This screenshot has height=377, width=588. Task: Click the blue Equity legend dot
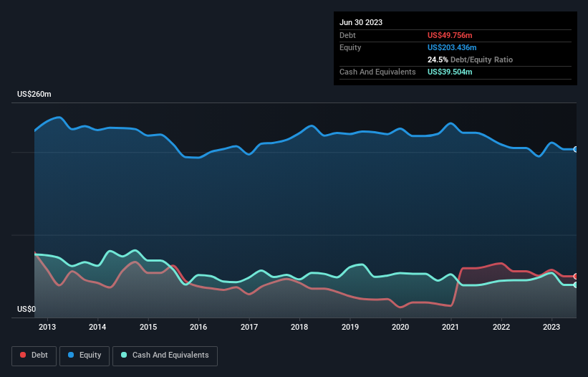tap(71, 355)
